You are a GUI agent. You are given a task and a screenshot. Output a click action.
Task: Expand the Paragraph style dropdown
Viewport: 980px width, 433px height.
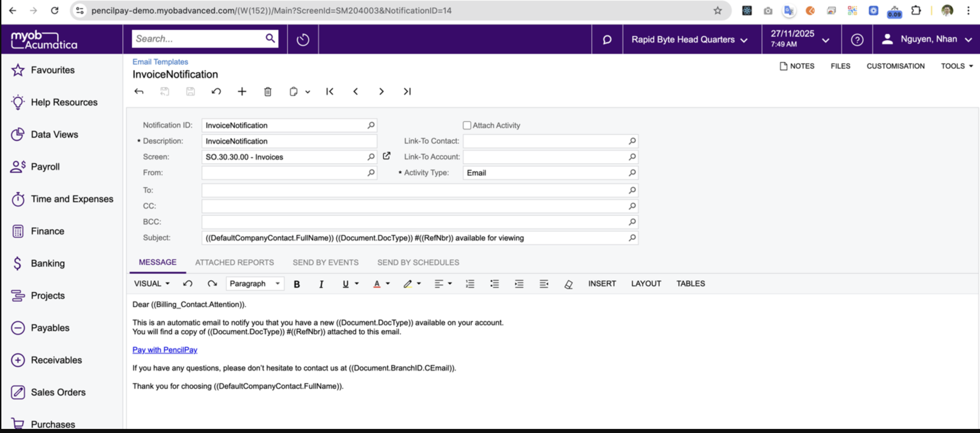[x=255, y=284]
